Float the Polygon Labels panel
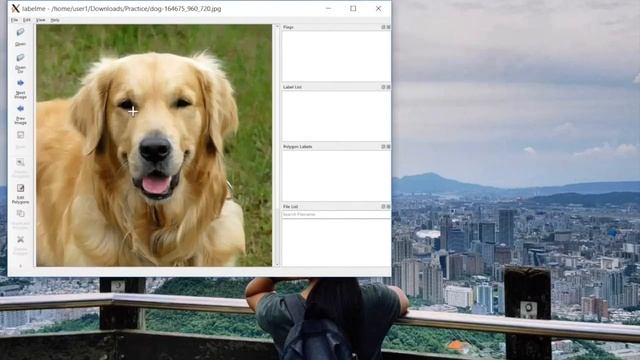 tap(383, 146)
